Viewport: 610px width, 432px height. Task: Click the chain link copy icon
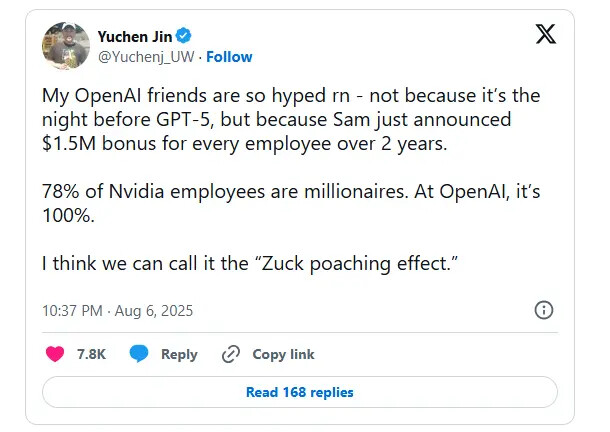tap(231, 354)
